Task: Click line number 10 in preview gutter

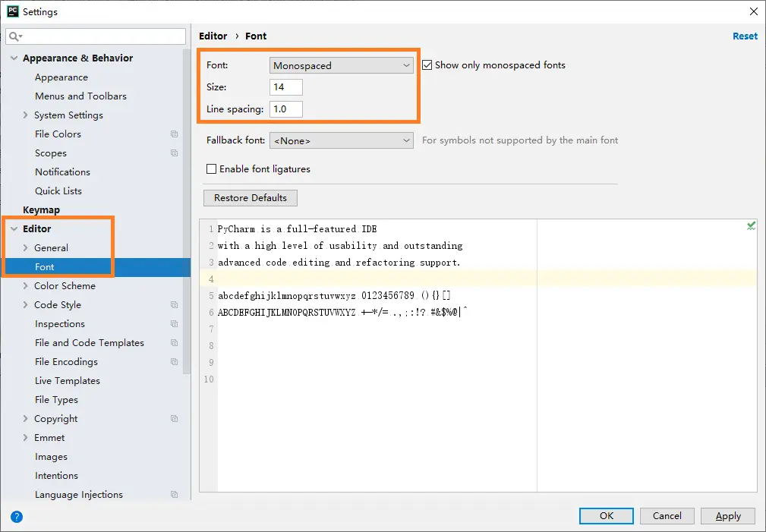Action: click(209, 379)
